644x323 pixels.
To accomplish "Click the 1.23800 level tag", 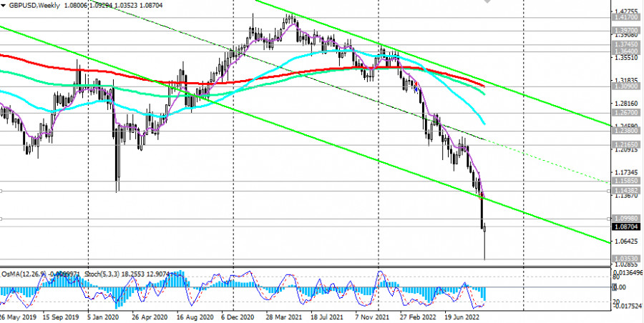I will (x=625, y=131).
